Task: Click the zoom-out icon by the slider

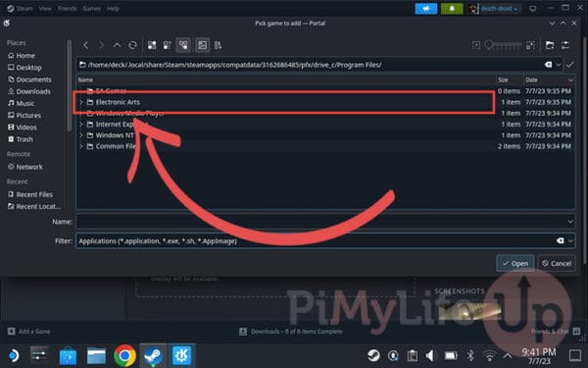Action: click(x=476, y=45)
